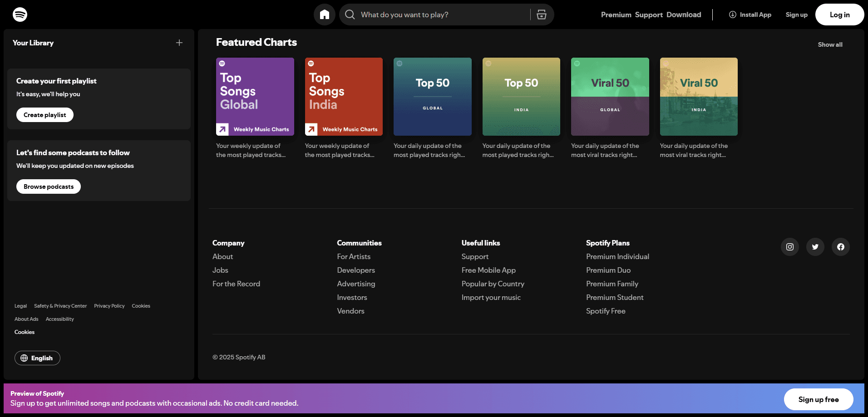
Task: Click the Log in button
Action: point(840,15)
